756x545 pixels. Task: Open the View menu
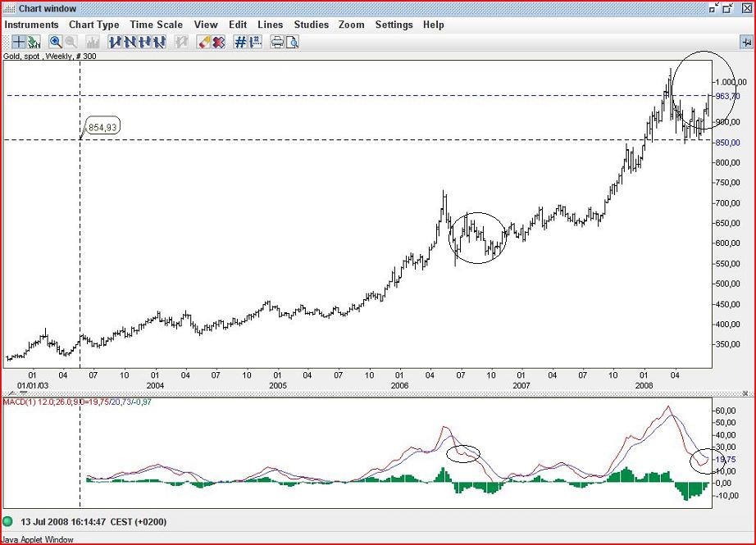point(206,25)
